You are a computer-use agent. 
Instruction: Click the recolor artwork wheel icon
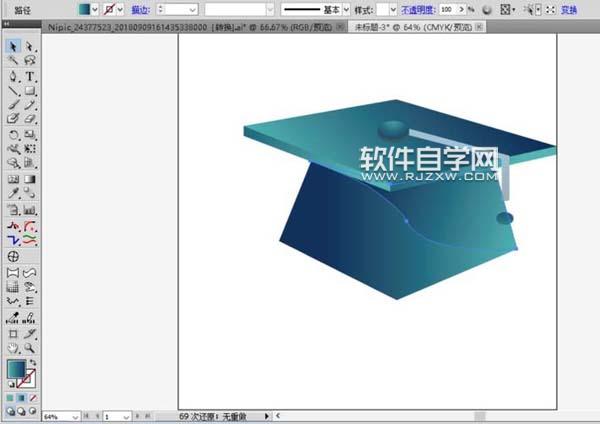tap(487, 10)
